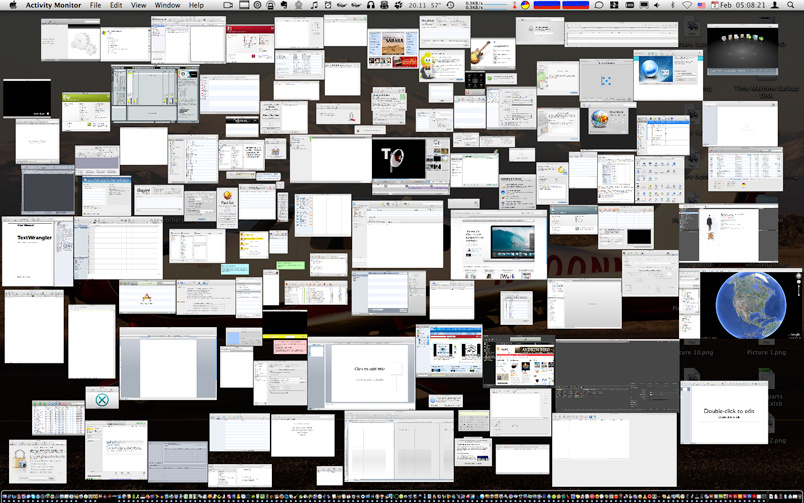Screen dimensions: 804x503
Task: Open the Apple menu
Action: point(13,5)
